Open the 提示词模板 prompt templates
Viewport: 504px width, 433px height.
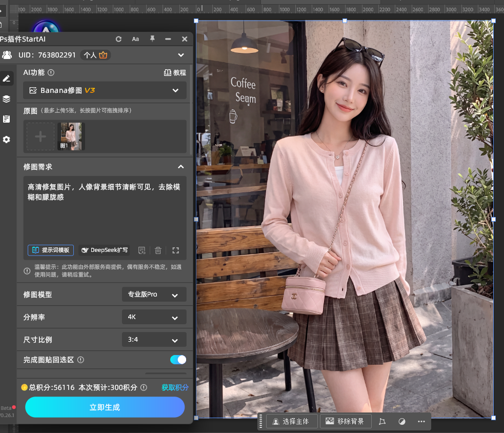click(51, 250)
